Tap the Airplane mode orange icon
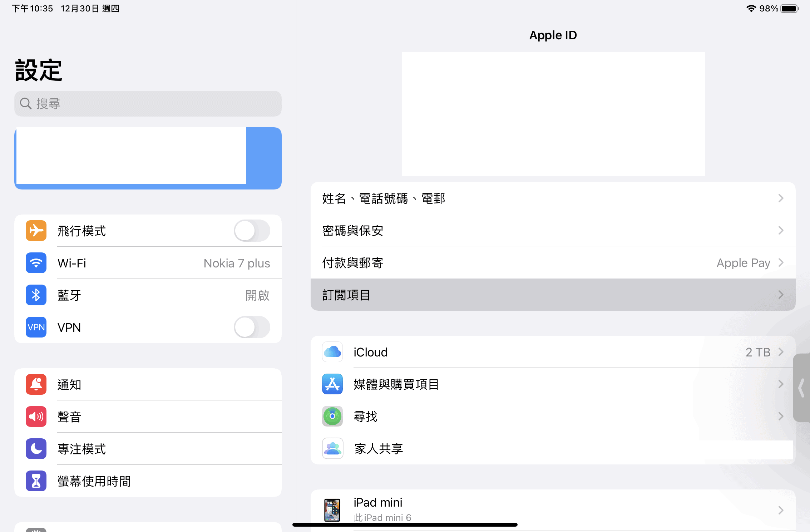This screenshot has height=532, width=810. pos(36,231)
